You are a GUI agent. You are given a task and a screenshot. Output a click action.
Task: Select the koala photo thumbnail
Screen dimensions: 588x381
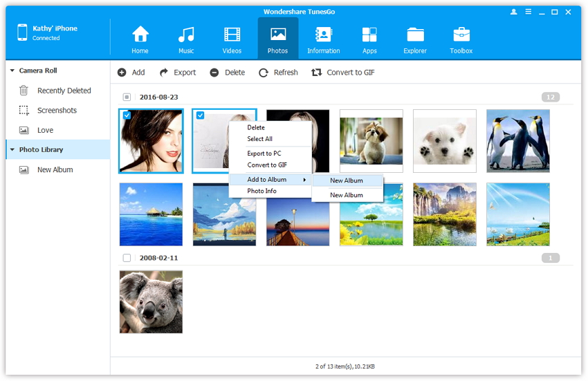tap(151, 302)
